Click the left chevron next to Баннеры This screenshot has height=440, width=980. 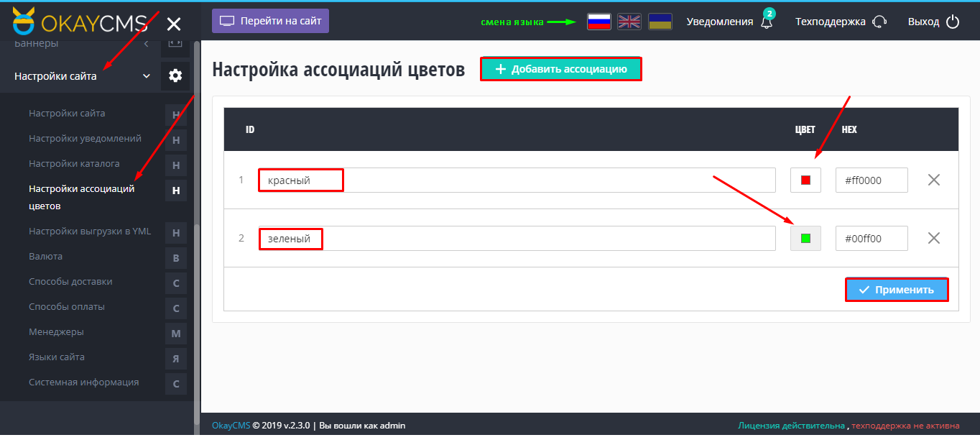[x=145, y=43]
